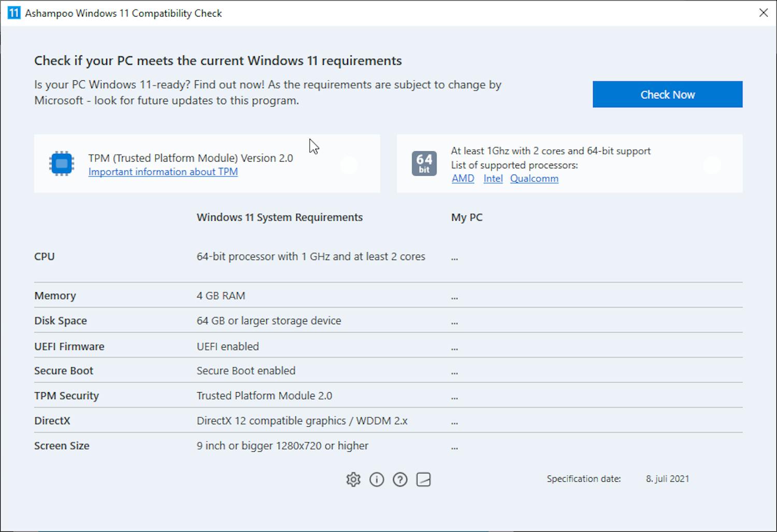Close the Compatibility Check window
The width and height of the screenshot is (777, 532).
(x=764, y=13)
